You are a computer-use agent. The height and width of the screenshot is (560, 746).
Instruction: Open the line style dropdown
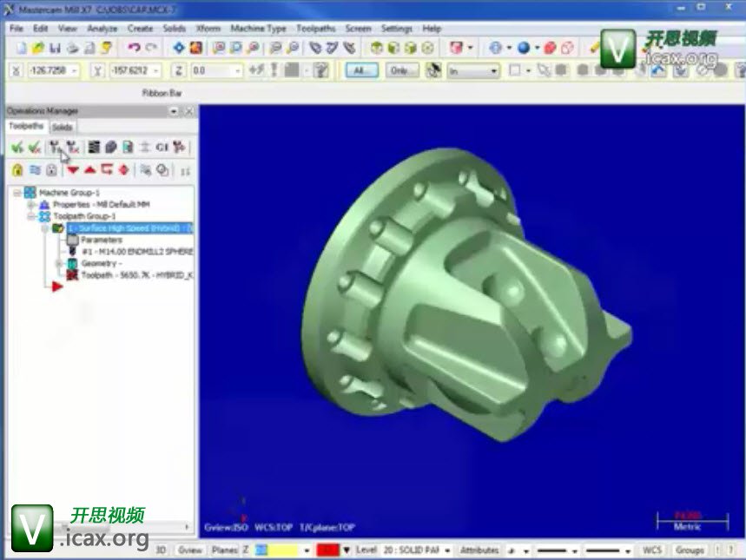click(574, 551)
